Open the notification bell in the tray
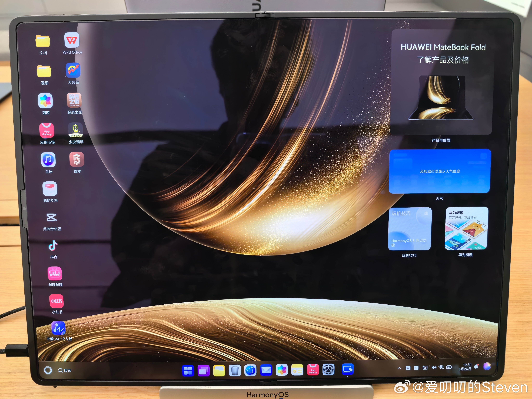Image resolution: width=532 pixels, height=399 pixels. tap(476, 367)
